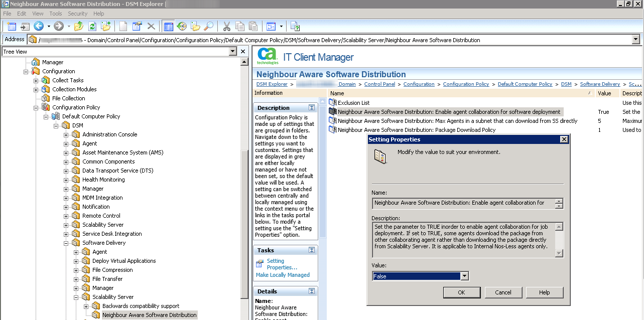Click the magnifying glass Search icon

tap(209, 26)
